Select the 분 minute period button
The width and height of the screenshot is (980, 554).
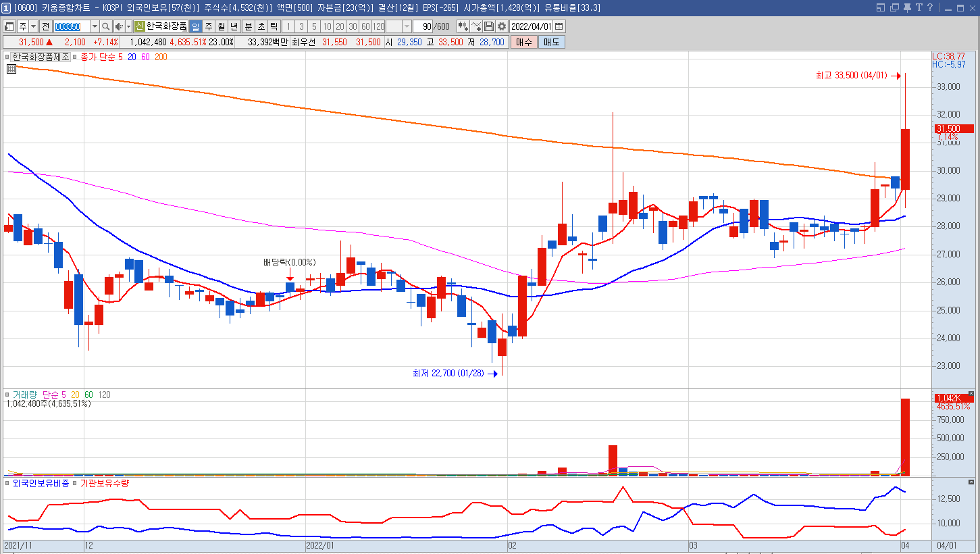click(x=248, y=26)
